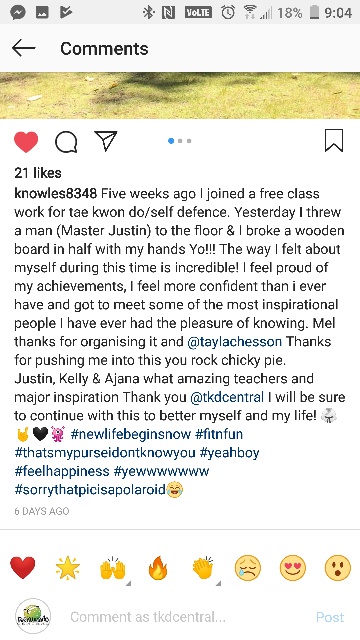The height and width of the screenshot is (640, 360).
Task: Unlike the post with red heart icon
Action: pyautogui.click(x=26, y=142)
